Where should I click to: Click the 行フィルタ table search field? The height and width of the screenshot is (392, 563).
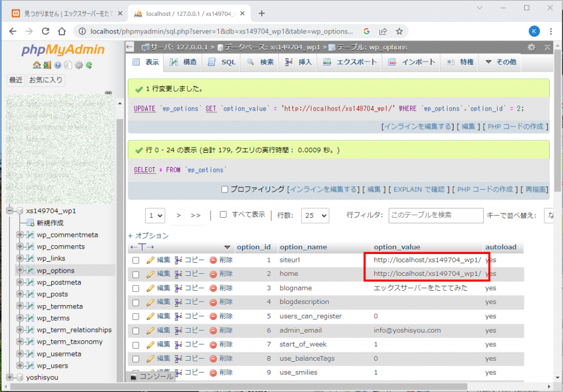435,216
